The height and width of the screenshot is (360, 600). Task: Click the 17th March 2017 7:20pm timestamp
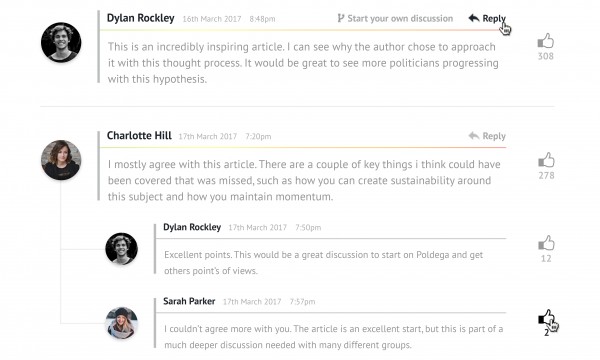point(225,137)
